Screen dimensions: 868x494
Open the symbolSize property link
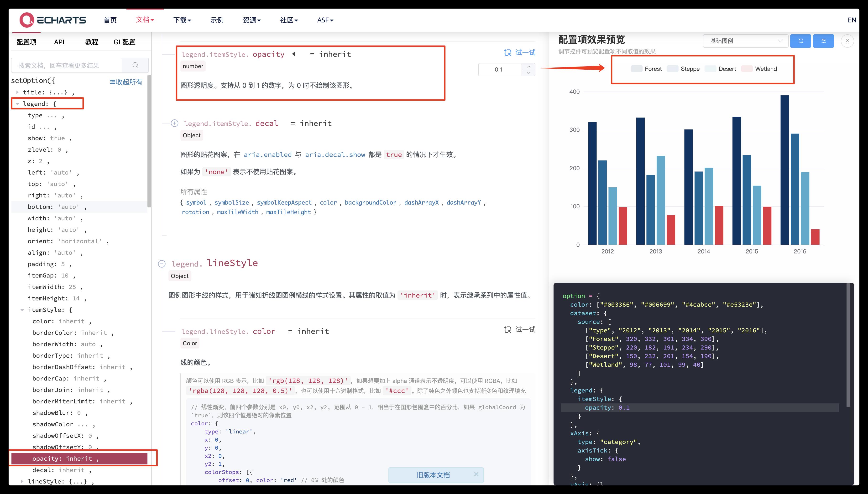(231, 203)
